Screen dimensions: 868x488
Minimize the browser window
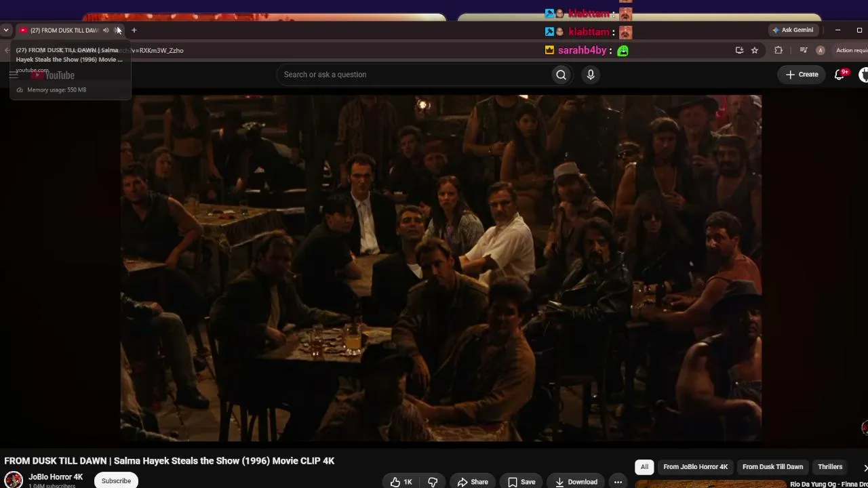837,30
